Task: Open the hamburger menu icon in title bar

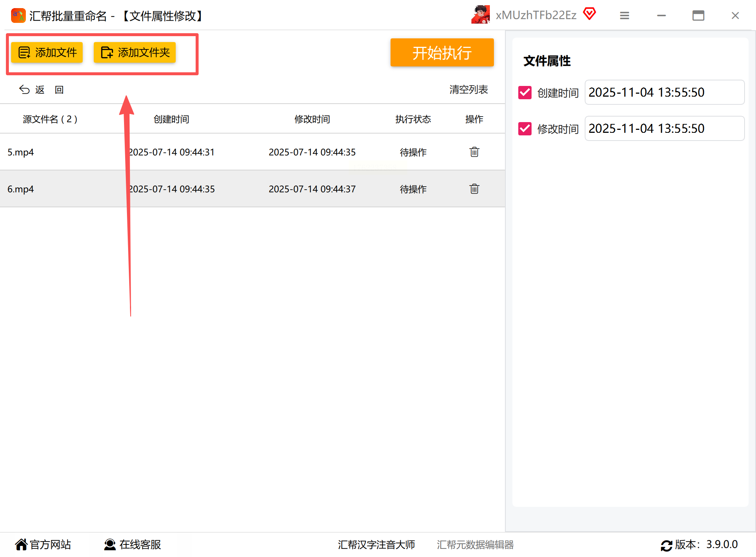Action: tap(624, 15)
